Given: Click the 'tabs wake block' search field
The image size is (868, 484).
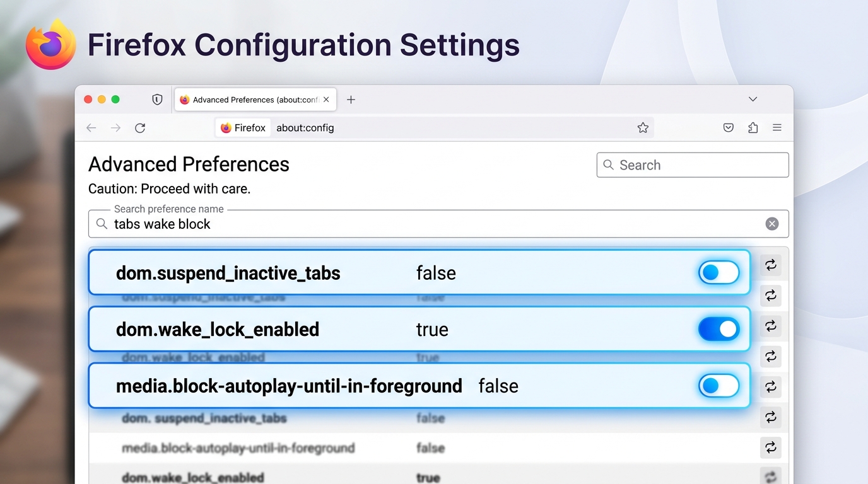Looking at the screenshot, I should 438,224.
